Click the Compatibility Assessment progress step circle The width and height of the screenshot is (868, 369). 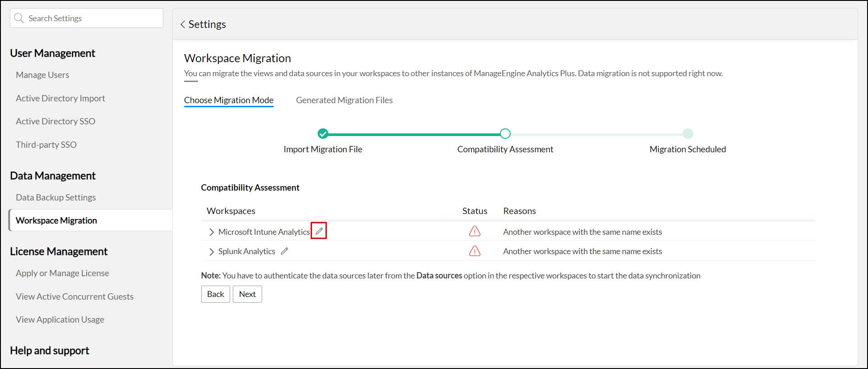pos(505,133)
